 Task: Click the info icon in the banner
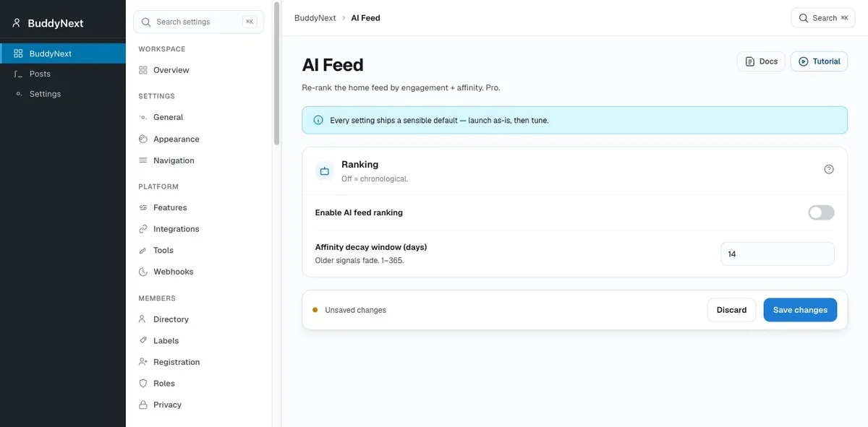(318, 120)
